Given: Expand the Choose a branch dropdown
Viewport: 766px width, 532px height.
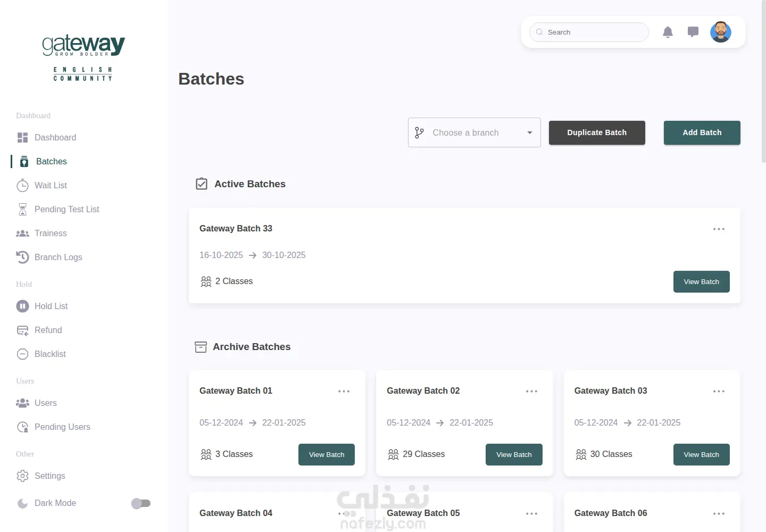Looking at the screenshot, I should 474,132.
